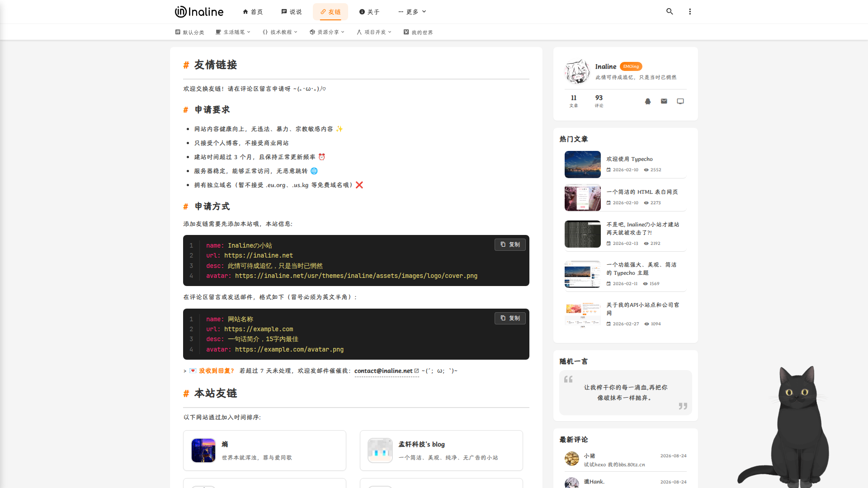This screenshot has height=488, width=868.
Task: Click the date 2026-02-10 under Typecho article
Action: [x=626, y=170]
